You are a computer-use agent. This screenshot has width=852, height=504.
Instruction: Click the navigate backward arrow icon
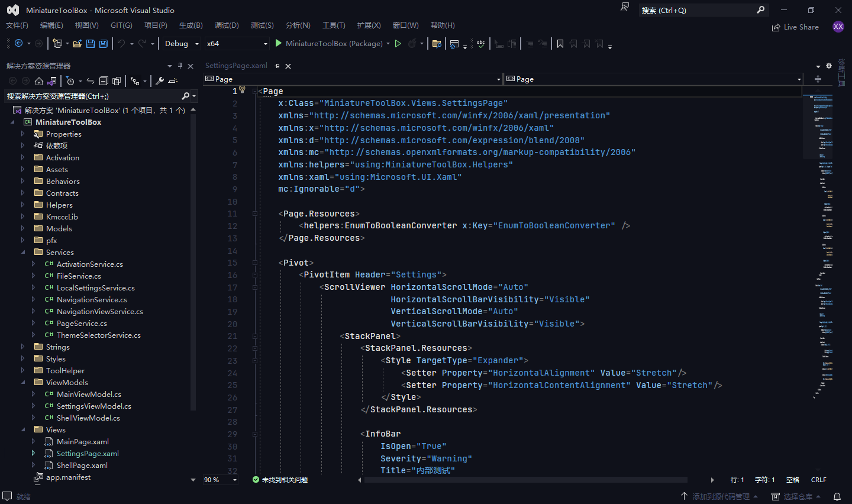coord(18,43)
